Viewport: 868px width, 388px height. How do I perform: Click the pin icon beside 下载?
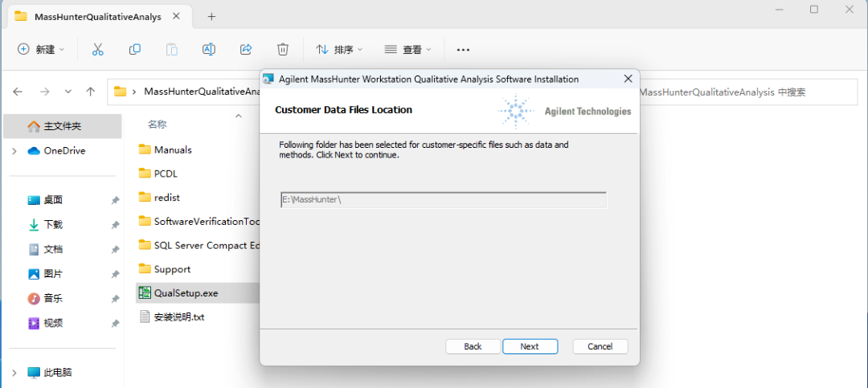[x=115, y=225]
